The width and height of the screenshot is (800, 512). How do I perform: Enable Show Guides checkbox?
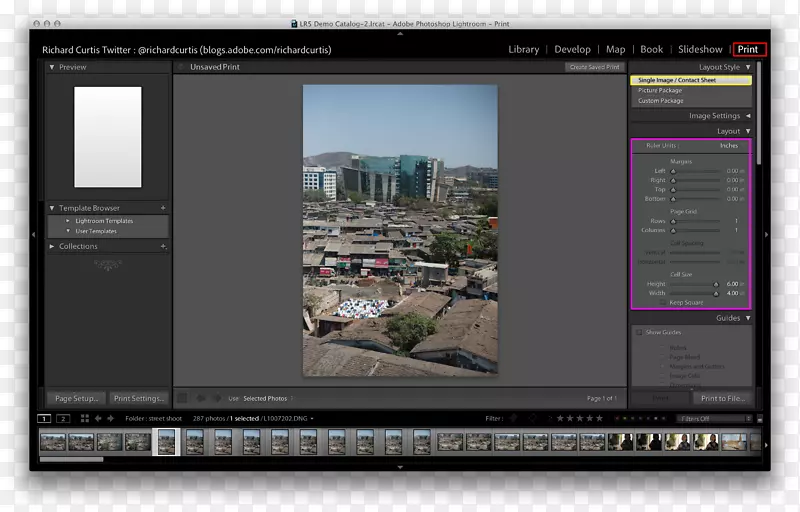pyautogui.click(x=639, y=332)
